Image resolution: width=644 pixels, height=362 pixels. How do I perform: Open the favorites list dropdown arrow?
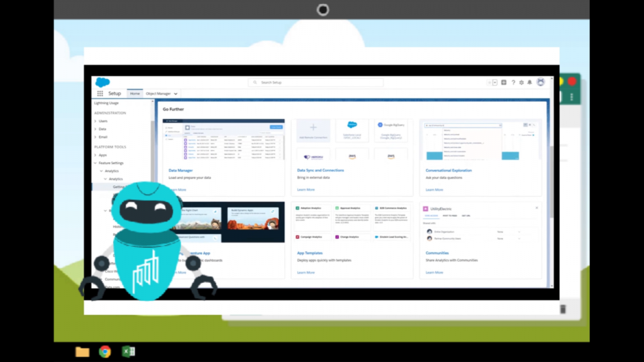[x=495, y=82]
